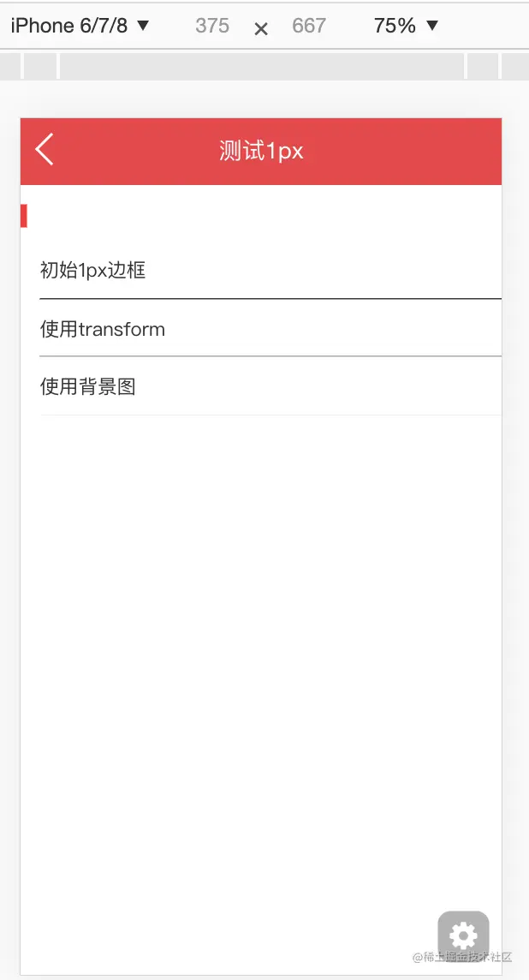Click the 667 height value field
This screenshot has height=980, width=529.
pos(309,26)
